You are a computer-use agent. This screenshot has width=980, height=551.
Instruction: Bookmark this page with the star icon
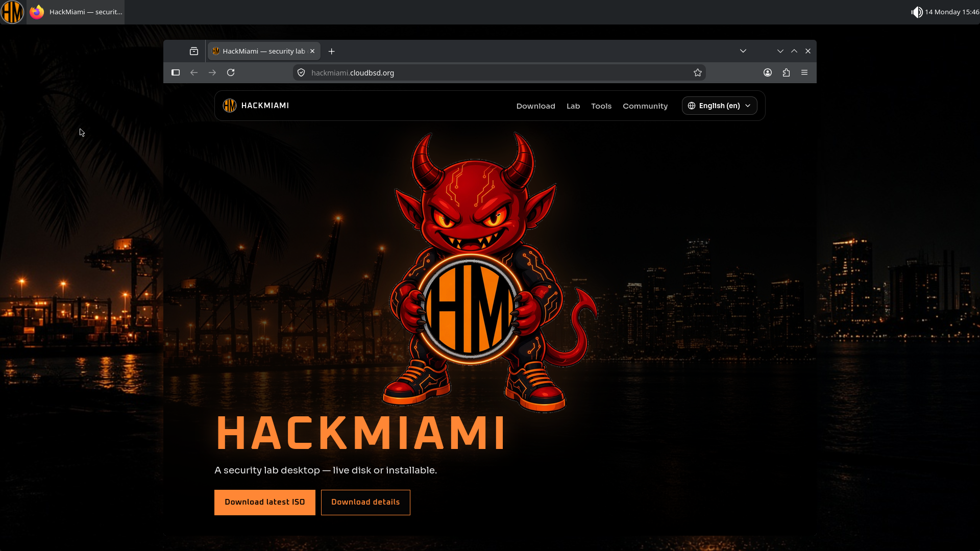698,72
